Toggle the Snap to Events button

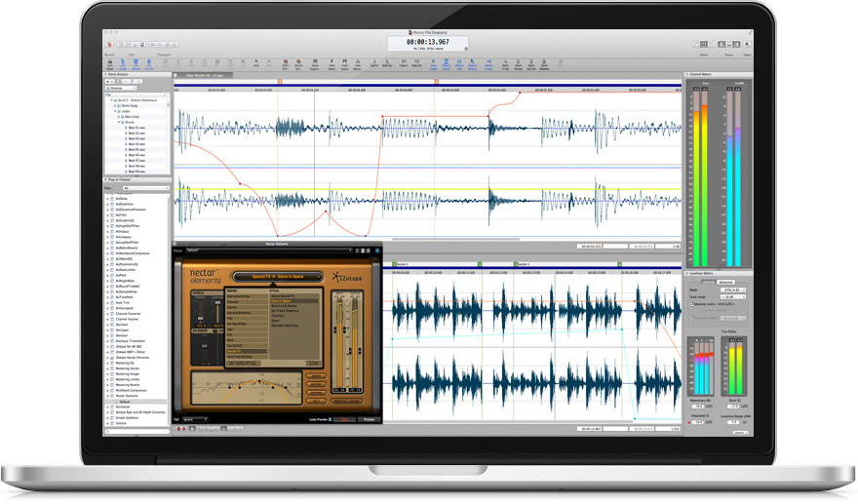447,64
